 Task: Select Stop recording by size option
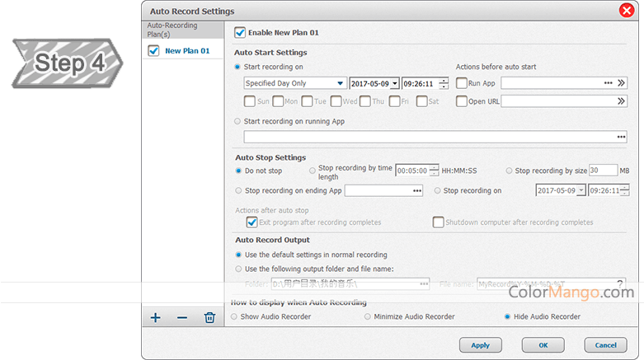[x=510, y=171]
